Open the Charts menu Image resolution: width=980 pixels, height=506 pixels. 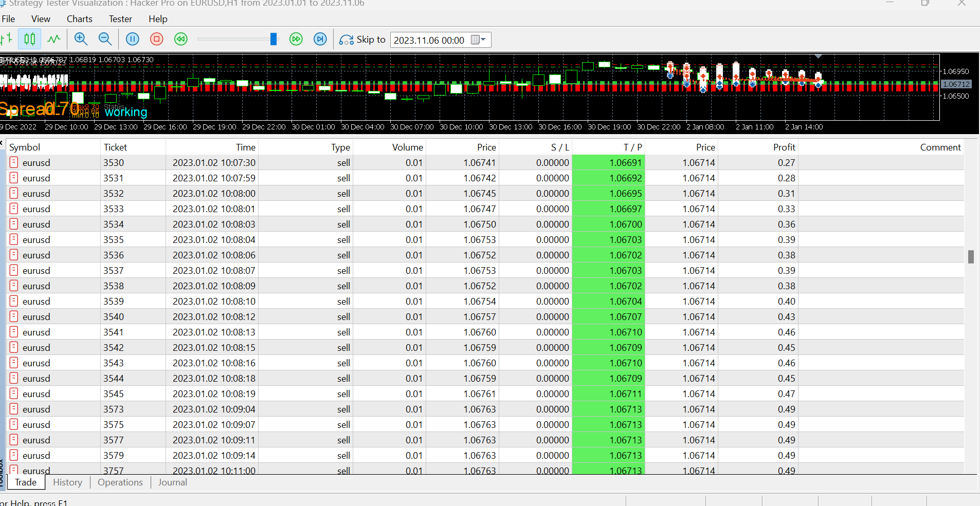(80, 19)
